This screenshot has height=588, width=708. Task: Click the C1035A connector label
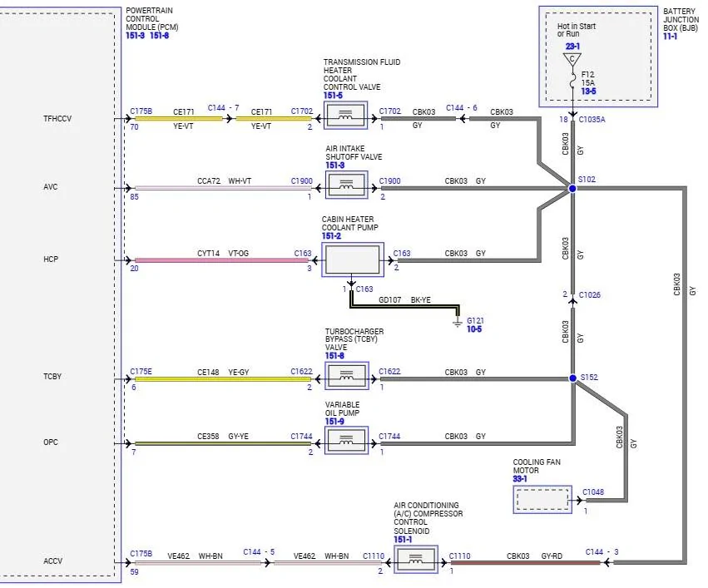[592, 120]
